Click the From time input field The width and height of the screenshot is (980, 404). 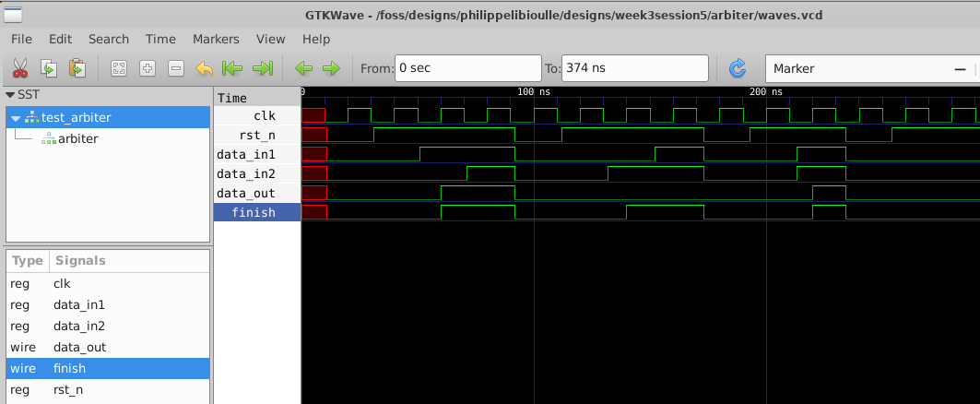(466, 68)
